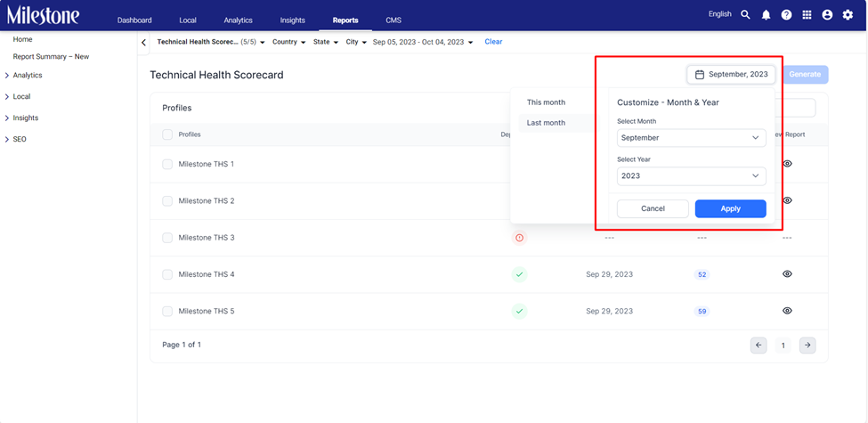Image resolution: width=868 pixels, height=423 pixels.
Task: Open the Select Year dropdown
Action: point(692,176)
